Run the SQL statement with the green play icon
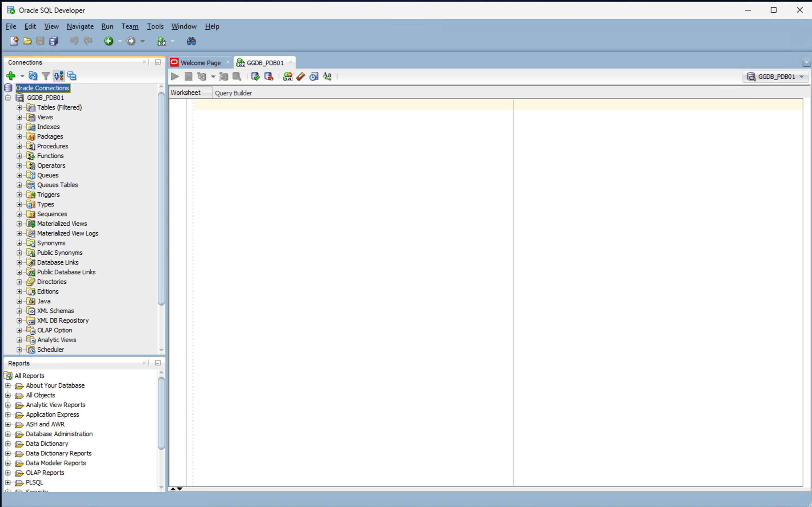Image resolution: width=812 pixels, height=507 pixels. pyautogui.click(x=174, y=76)
